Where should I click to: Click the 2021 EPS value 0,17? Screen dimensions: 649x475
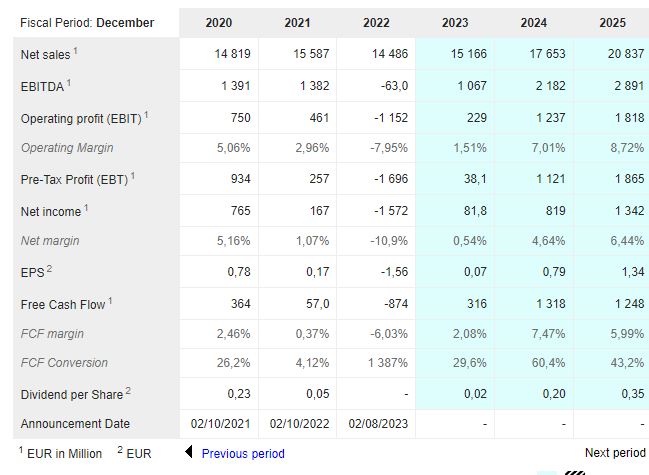[x=317, y=272]
